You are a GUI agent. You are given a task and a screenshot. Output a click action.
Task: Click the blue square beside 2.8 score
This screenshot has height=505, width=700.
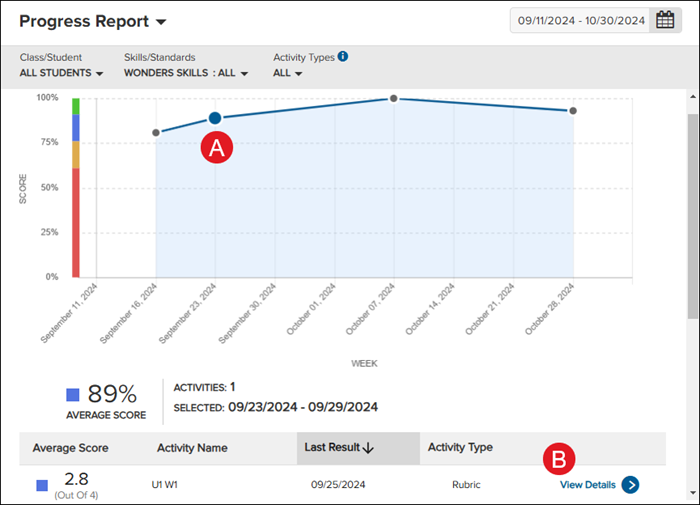42,485
